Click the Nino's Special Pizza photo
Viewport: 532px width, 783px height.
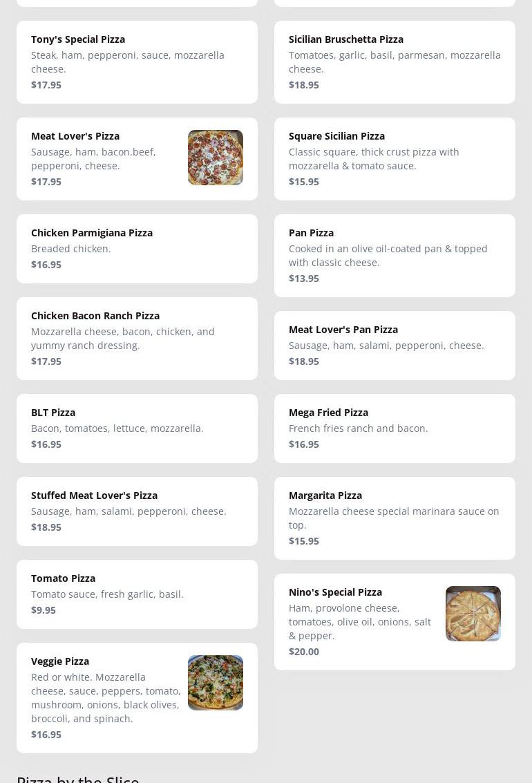(473, 614)
